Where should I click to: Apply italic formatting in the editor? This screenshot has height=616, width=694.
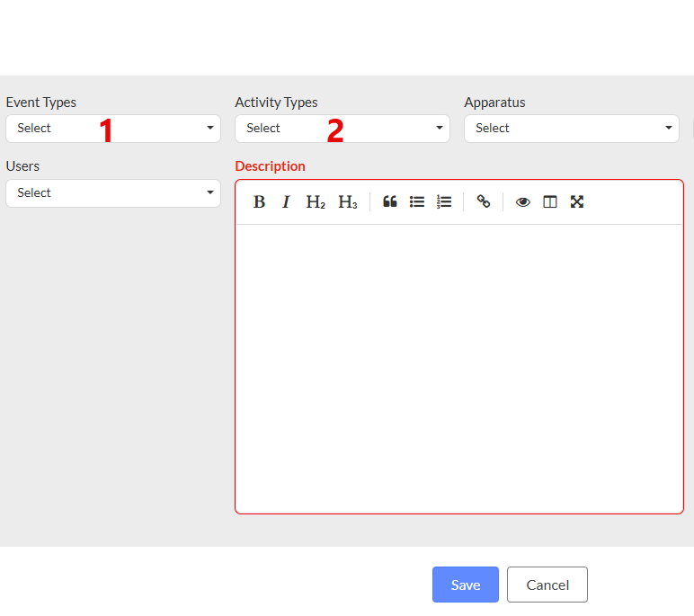coord(286,202)
